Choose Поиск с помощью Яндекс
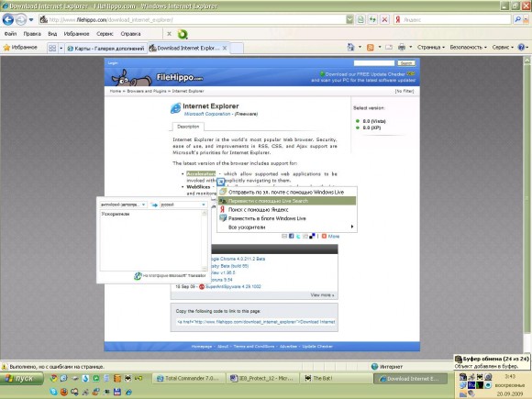532x399 pixels. pyautogui.click(x=287, y=210)
